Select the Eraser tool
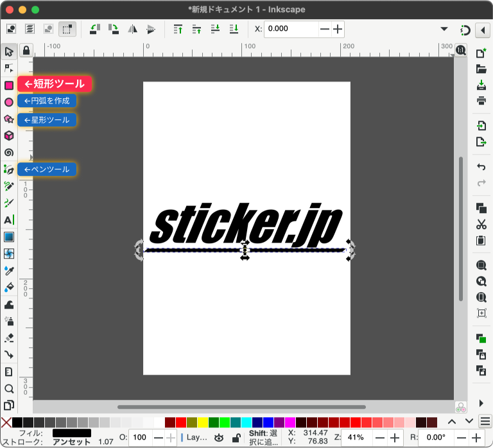 click(x=9, y=338)
